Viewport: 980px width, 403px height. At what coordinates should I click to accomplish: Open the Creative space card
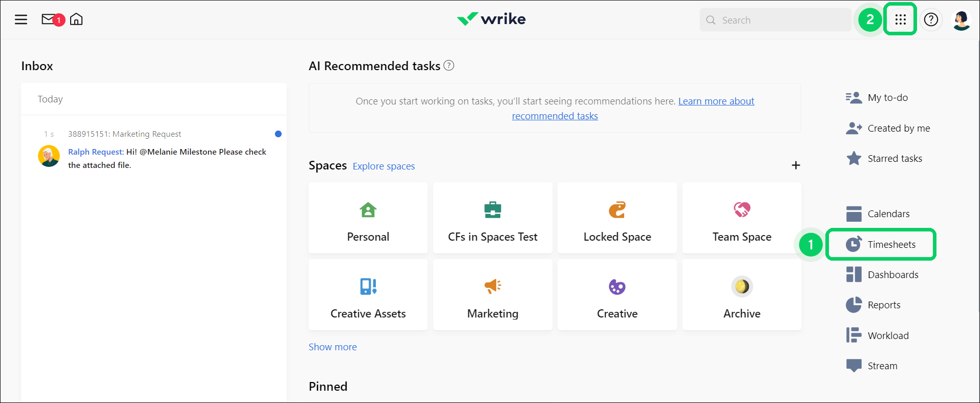[617, 294]
